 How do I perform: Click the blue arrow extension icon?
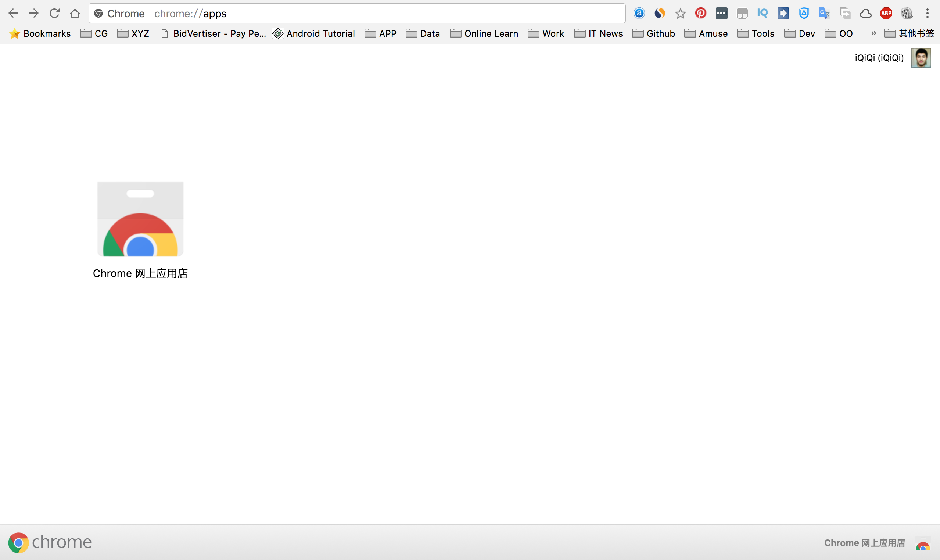(783, 14)
